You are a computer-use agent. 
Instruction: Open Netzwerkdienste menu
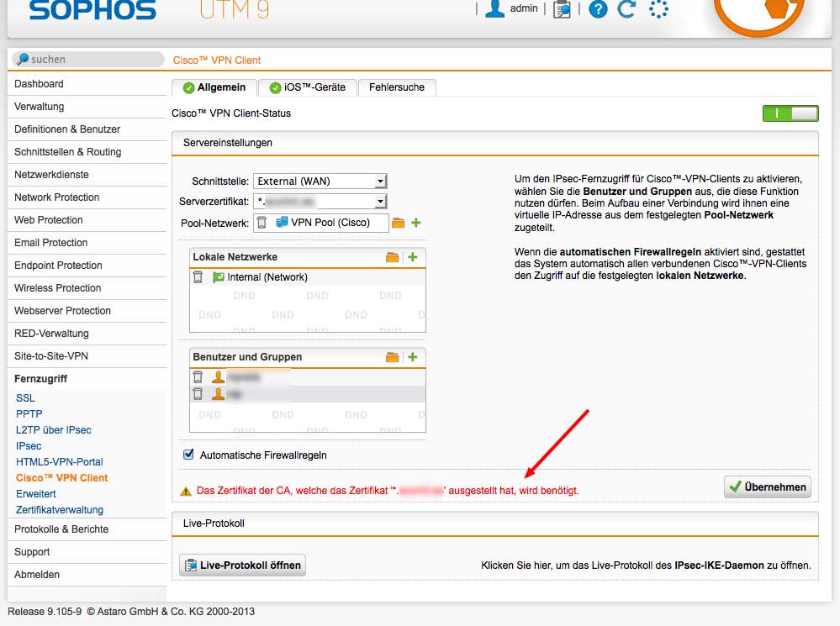[x=87, y=175]
